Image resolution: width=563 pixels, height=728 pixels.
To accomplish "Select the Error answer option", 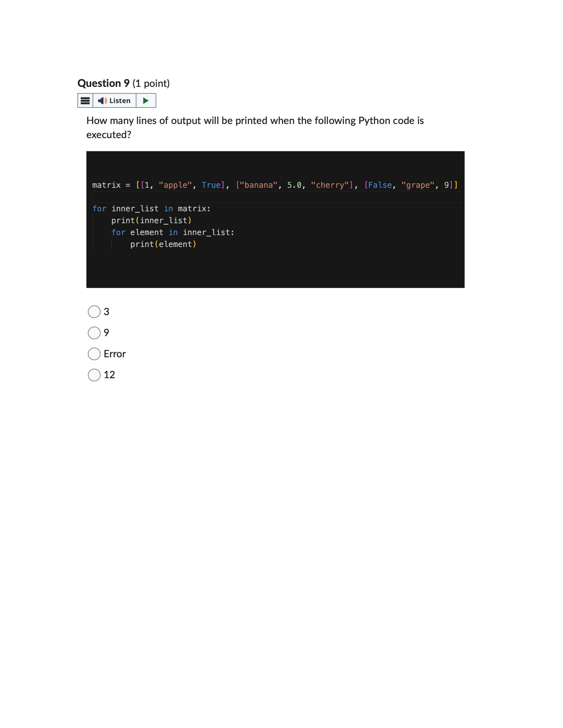I will coord(94,354).
